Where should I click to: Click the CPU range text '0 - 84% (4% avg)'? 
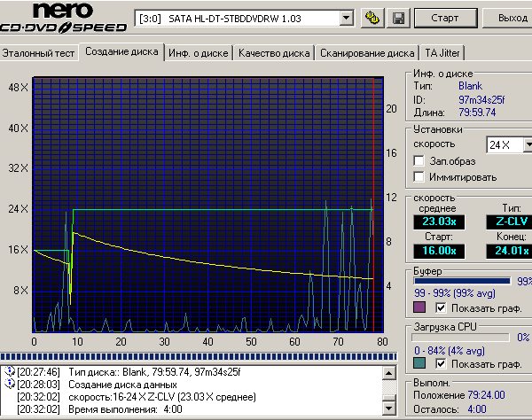click(450, 351)
